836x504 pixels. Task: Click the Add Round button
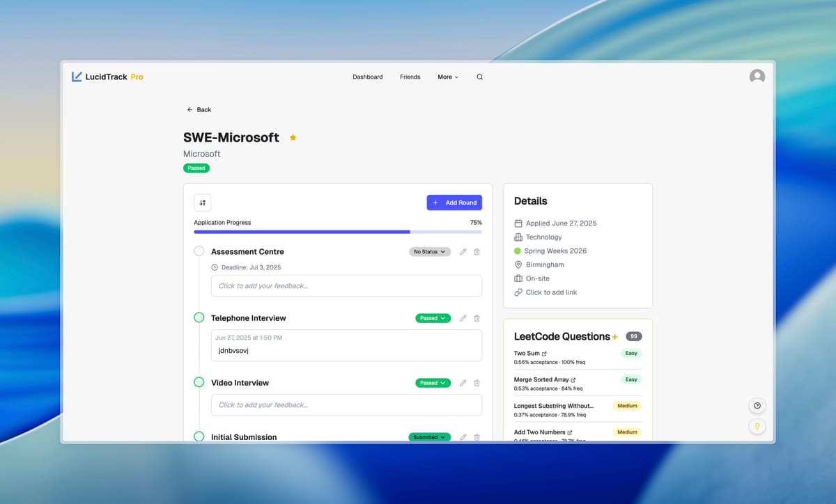(x=454, y=203)
